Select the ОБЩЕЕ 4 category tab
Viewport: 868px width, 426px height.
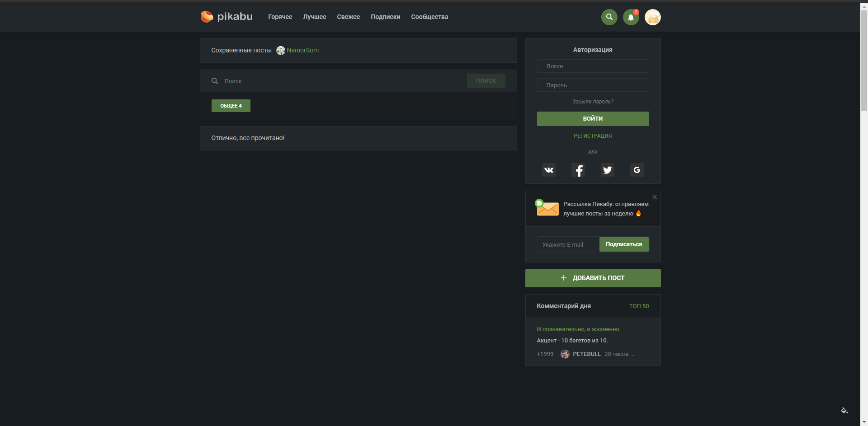click(x=231, y=106)
